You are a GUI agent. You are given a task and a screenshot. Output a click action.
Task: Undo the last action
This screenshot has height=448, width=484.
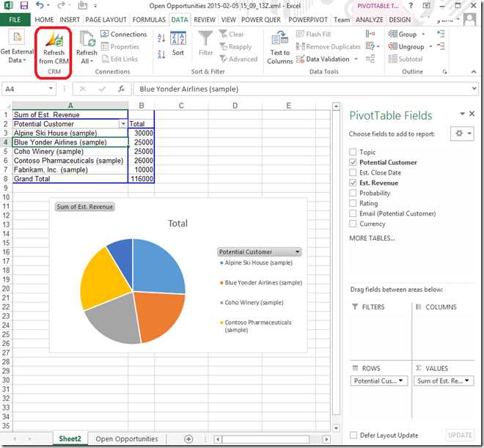[40, 5]
